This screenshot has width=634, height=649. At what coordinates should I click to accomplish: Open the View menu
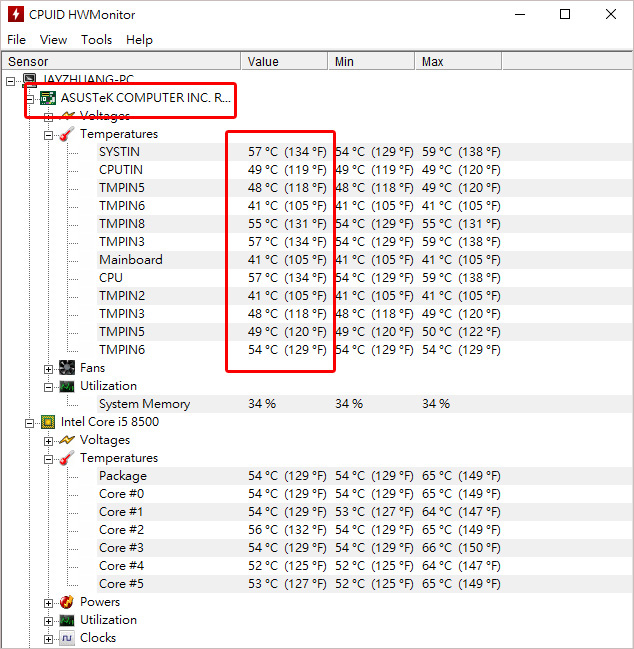tap(53, 40)
